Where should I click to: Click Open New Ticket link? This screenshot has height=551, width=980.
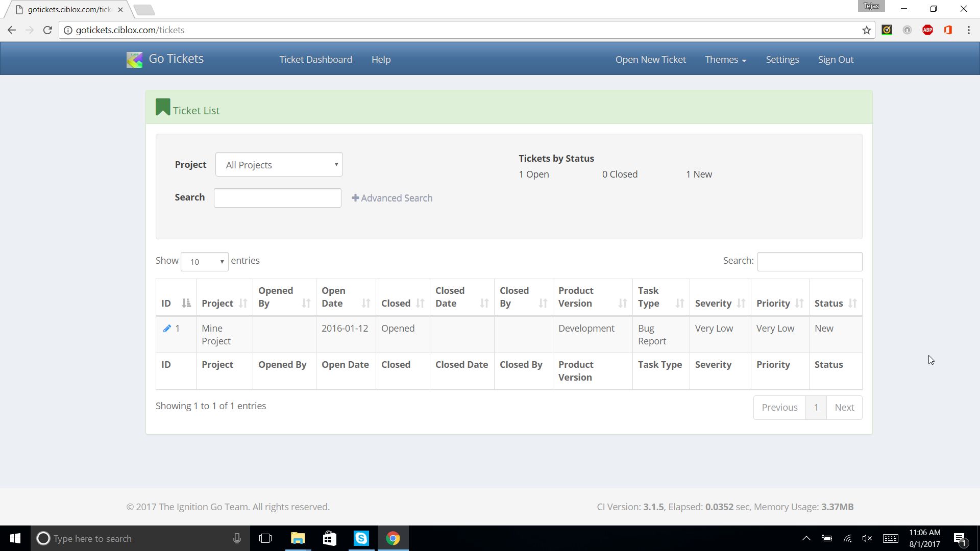point(650,60)
